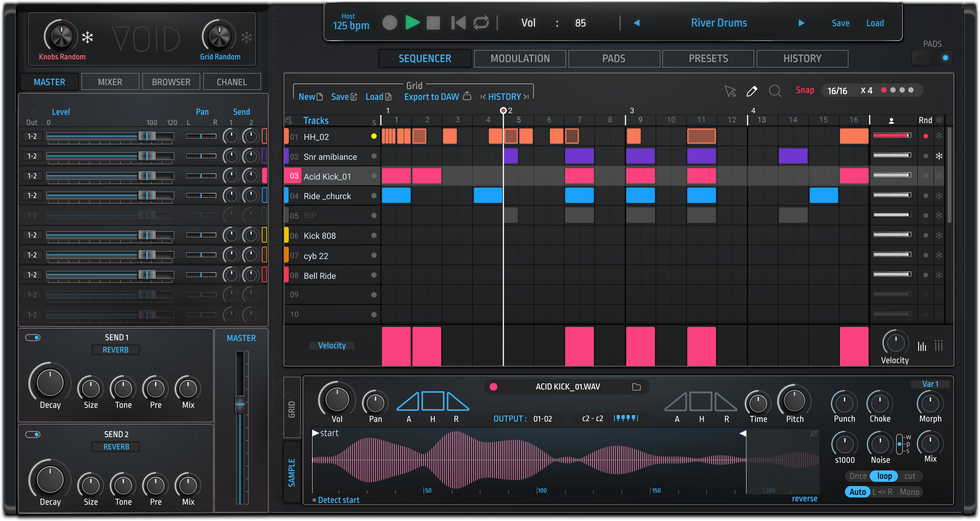Click the magnifier zoom tool
Viewport: 980px width, 521px height.
coord(775,91)
